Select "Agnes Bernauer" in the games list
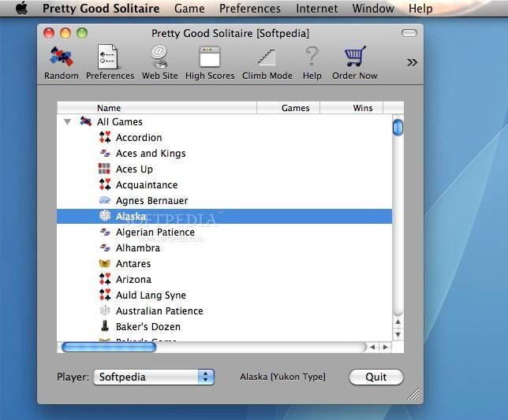 pyautogui.click(x=151, y=201)
